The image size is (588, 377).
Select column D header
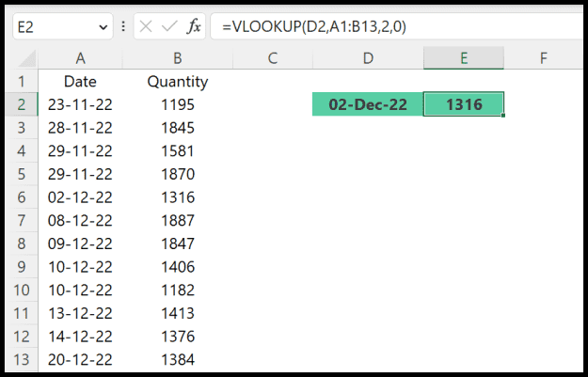tap(367, 58)
